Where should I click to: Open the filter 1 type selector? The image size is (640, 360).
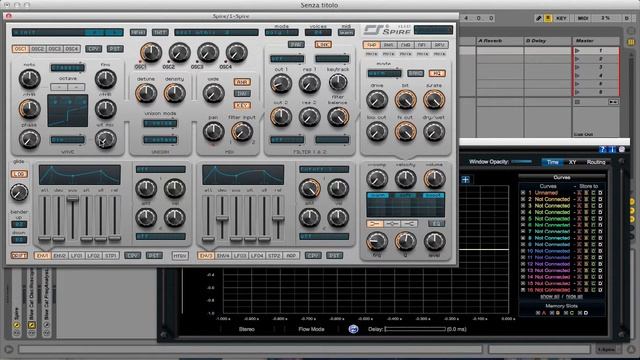click(x=287, y=59)
